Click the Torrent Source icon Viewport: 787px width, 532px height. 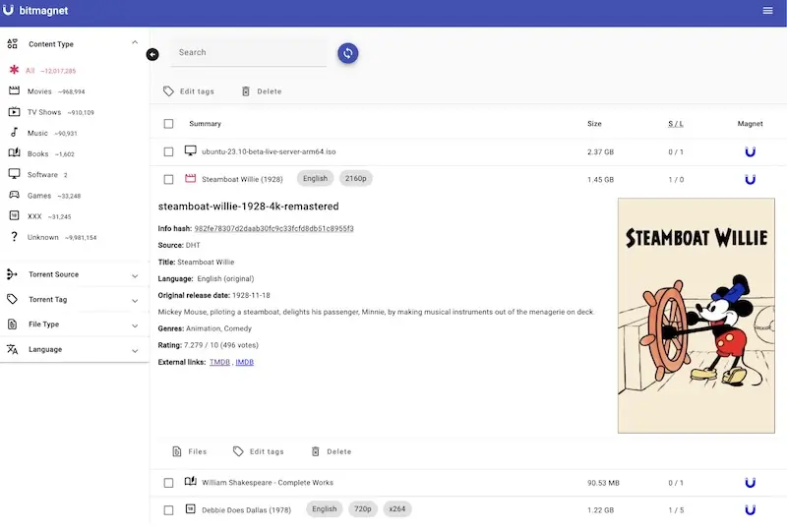click(x=12, y=274)
